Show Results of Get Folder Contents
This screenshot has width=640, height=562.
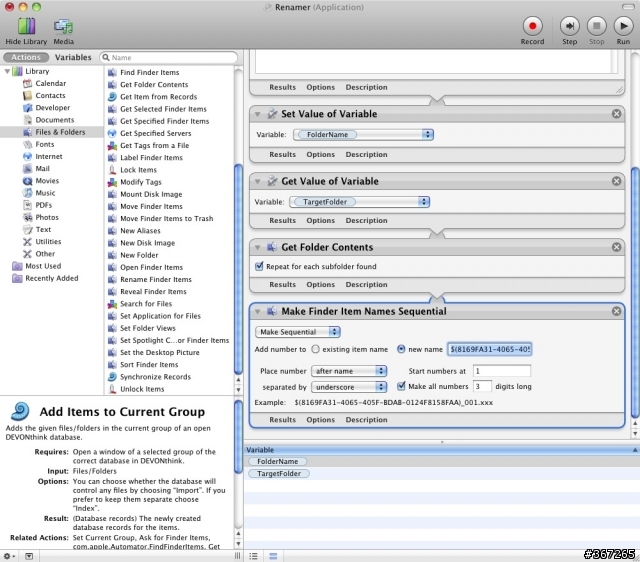pos(282,284)
